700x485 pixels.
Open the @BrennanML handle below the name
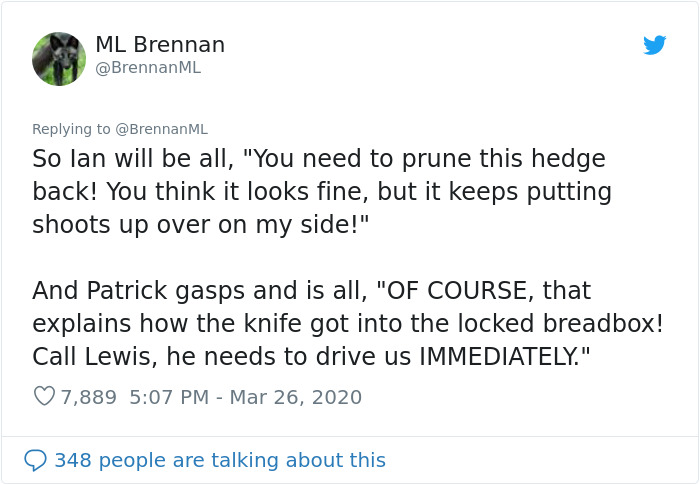(148, 68)
